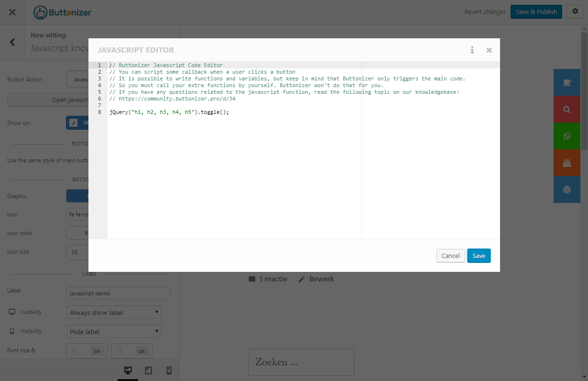The image size is (588, 381).
Task: Click Open javascript editor button
Action: click(x=48, y=100)
